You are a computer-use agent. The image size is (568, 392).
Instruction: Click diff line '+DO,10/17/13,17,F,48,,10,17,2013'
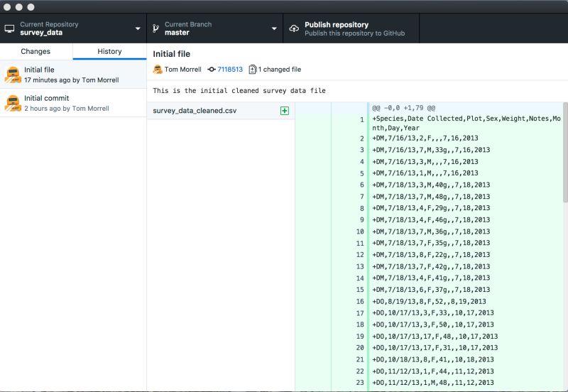(435, 336)
